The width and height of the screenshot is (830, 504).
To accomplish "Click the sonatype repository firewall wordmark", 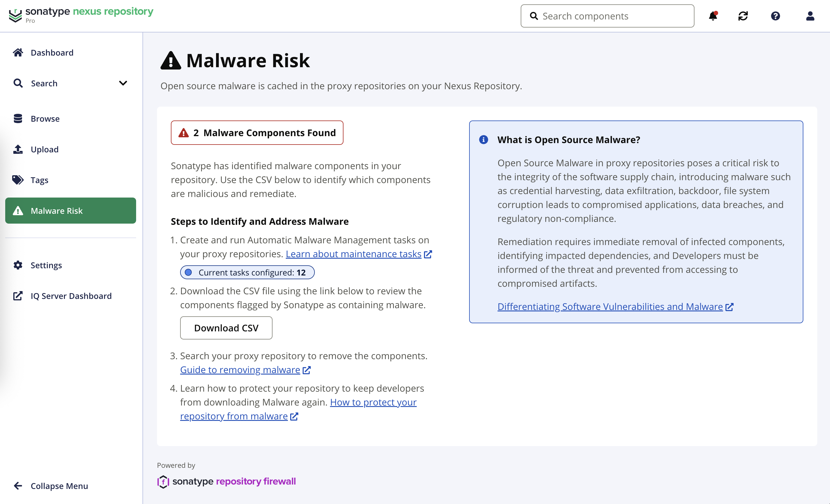I will 234,481.
